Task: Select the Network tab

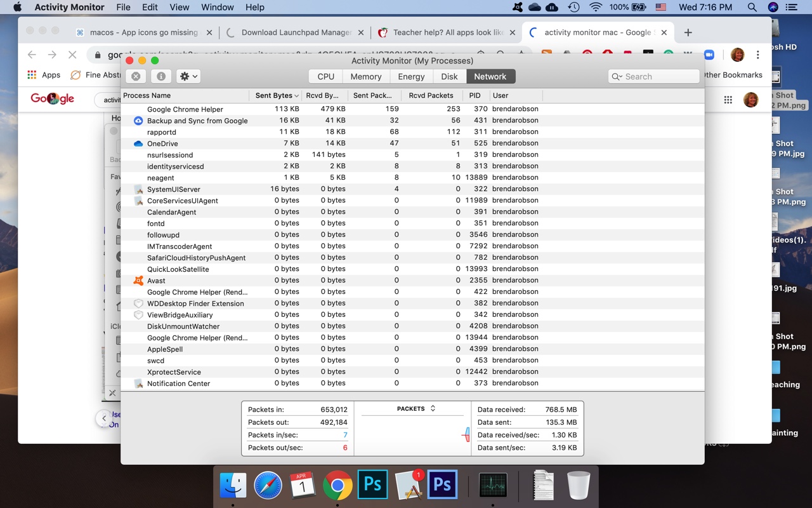Action: [490, 76]
